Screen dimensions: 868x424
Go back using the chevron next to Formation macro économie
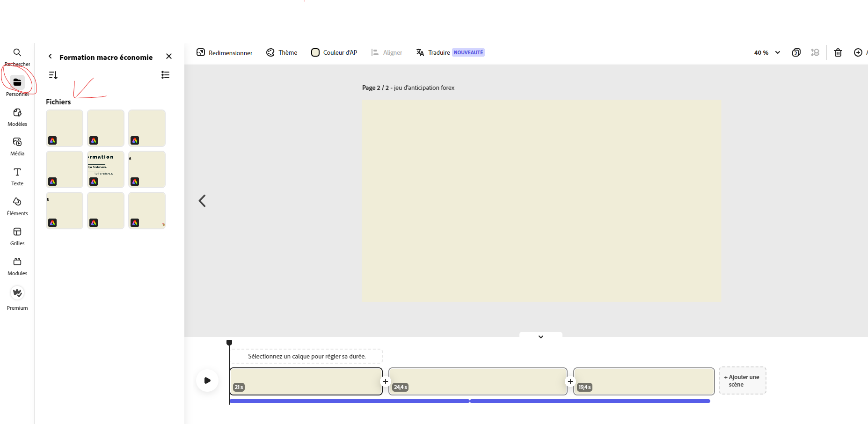point(50,57)
